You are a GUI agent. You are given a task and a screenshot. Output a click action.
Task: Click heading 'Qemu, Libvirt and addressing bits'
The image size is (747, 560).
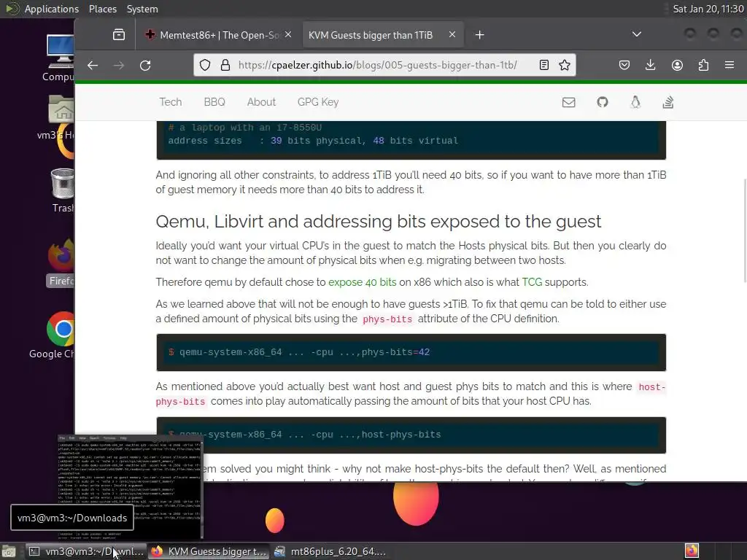[379, 222]
